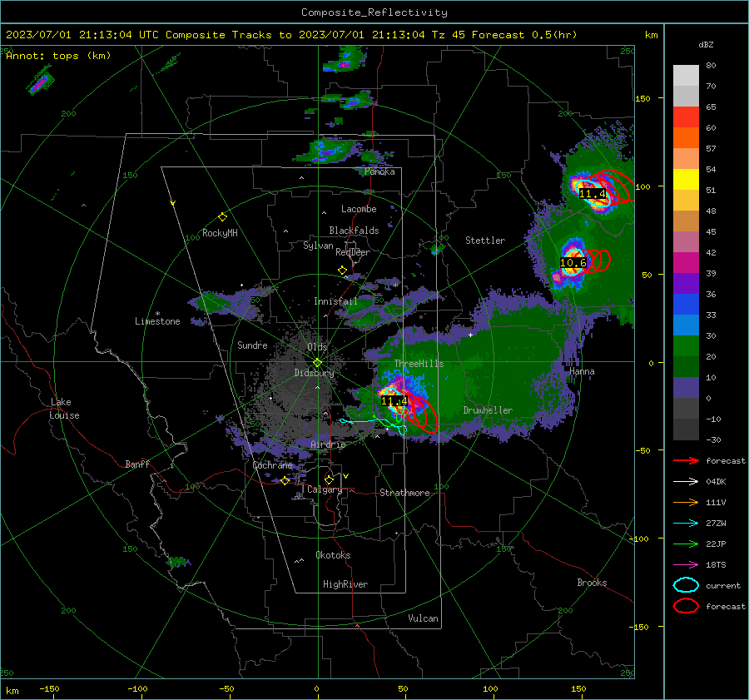Viewport: 749px width, 700px height.
Task: Click the Cochrane city label
Action: click(272, 465)
